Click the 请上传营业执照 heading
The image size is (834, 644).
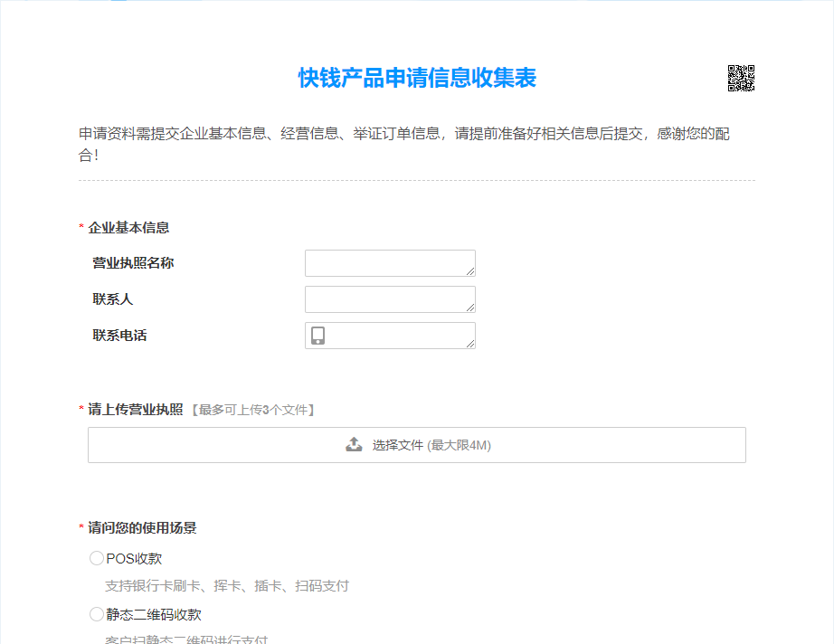click(x=136, y=410)
